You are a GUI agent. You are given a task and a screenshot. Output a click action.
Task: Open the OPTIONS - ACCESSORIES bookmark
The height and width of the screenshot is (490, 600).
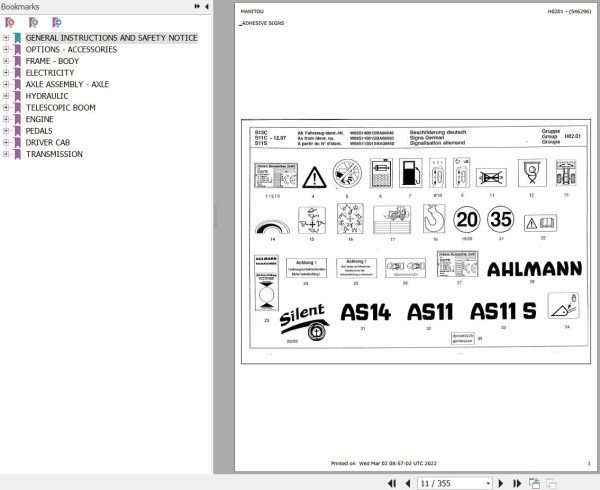click(71, 49)
